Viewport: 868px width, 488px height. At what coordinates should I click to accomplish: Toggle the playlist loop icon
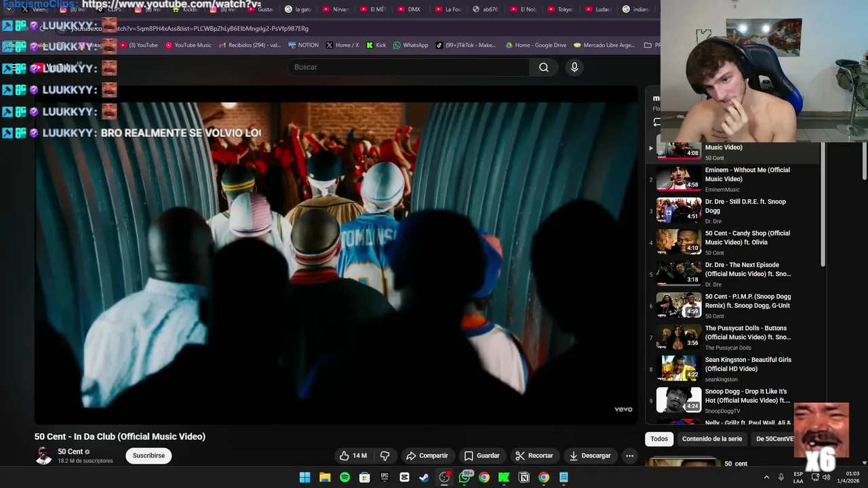(x=657, y=123)
